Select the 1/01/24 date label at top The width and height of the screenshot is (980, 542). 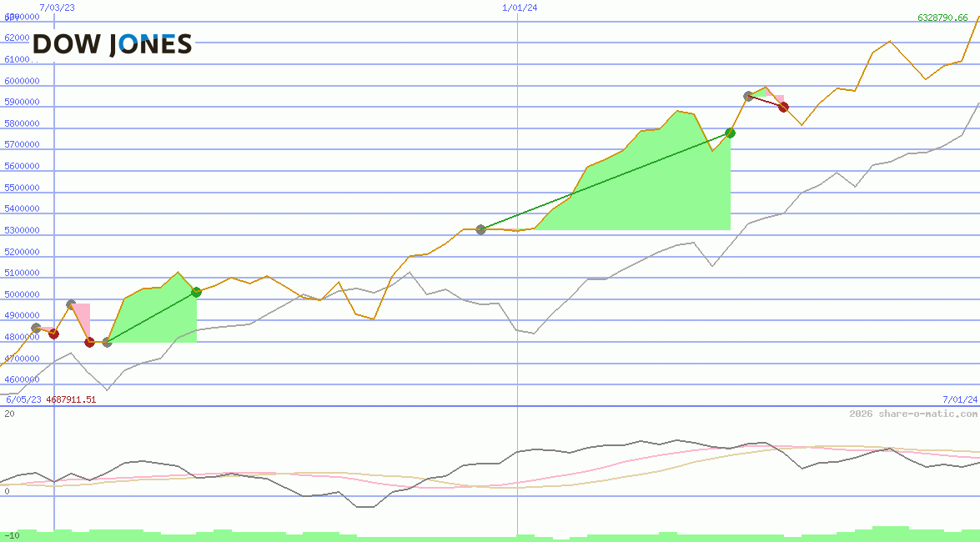coord(520,8)
